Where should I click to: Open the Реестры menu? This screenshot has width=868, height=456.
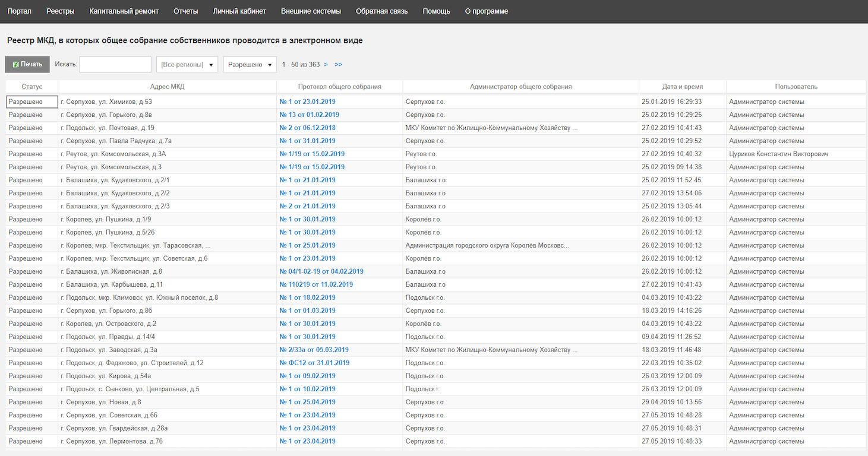60,11
